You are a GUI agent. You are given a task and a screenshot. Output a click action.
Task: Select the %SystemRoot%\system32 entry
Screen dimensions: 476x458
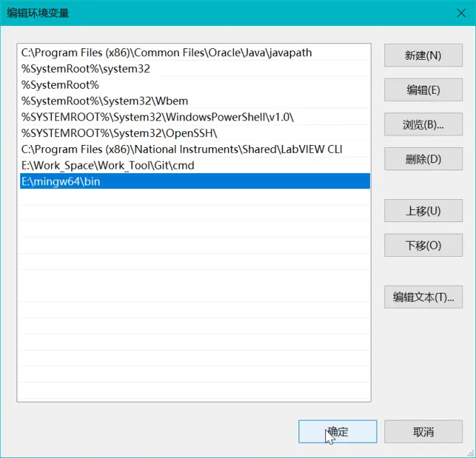click(x=195, y=69)
